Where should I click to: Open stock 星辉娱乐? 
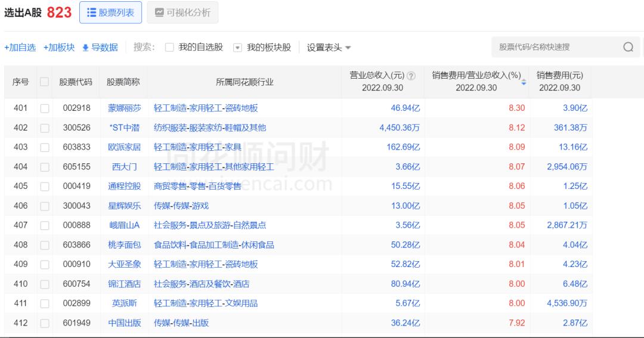click(125, 206)
